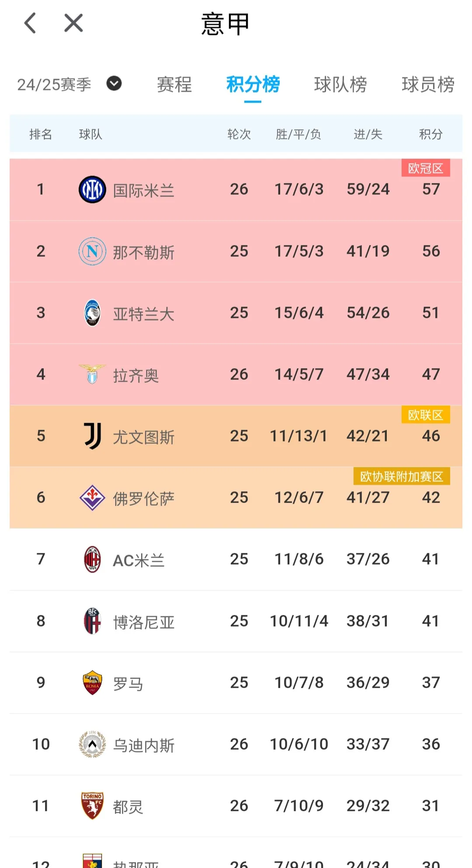This screenshot has height=868, width=472.
Task: Open the 尤文图斯 team name link
Action: (143, 437)
